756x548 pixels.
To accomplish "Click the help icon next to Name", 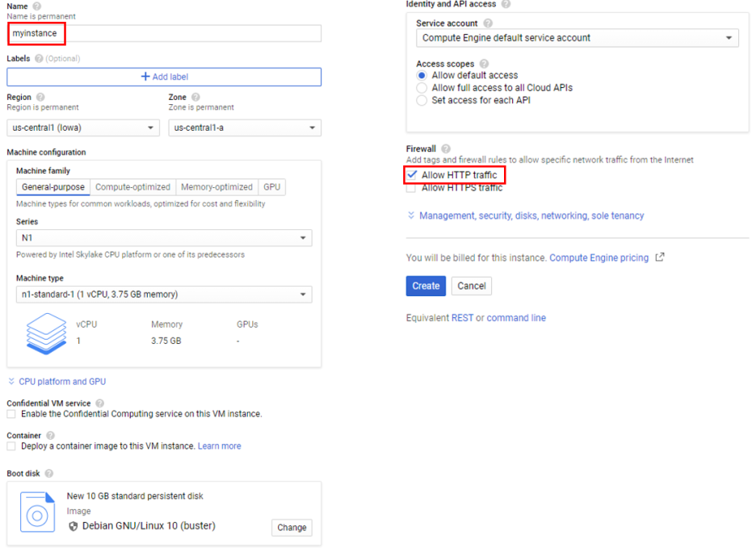I will [36, 6].
